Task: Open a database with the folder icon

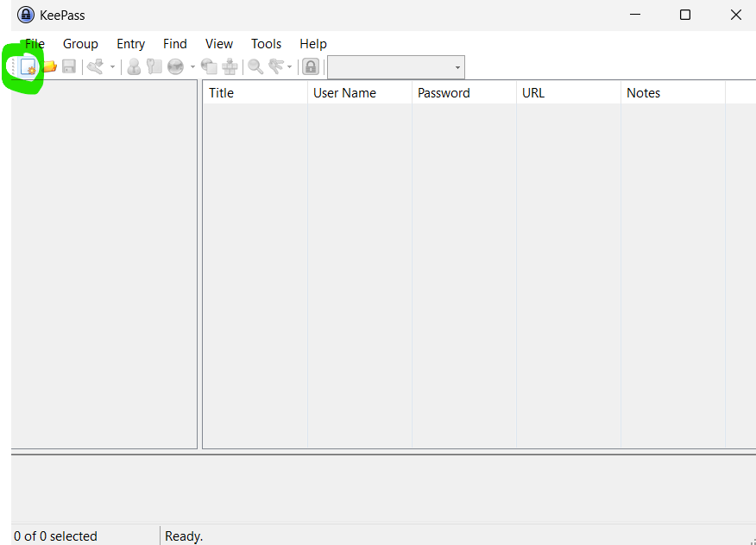Action: click(49, 67)
